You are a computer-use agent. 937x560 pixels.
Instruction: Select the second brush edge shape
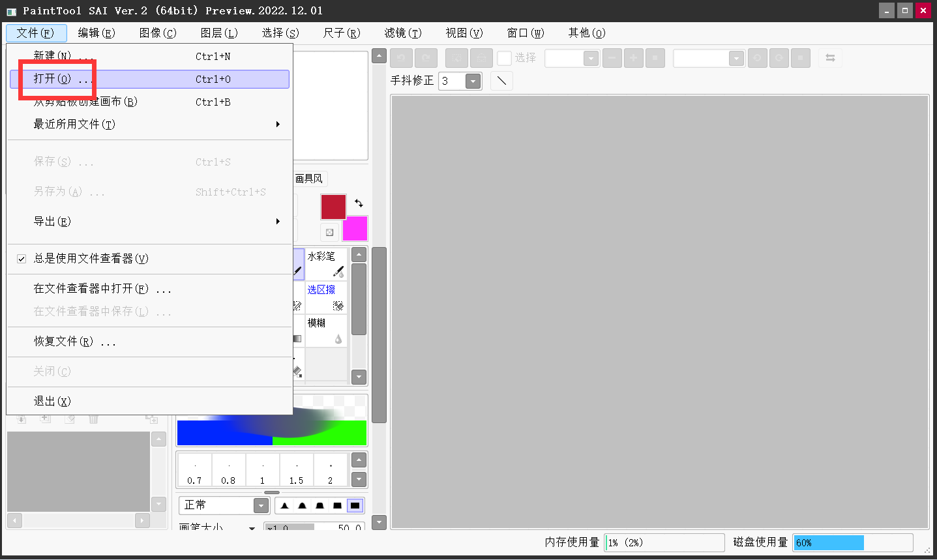point(302,505)
